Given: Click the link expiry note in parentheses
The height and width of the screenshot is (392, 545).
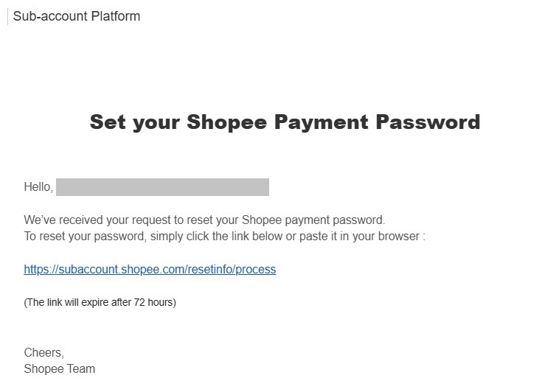Looking at the screenshot, I should (x=100, y=302).
